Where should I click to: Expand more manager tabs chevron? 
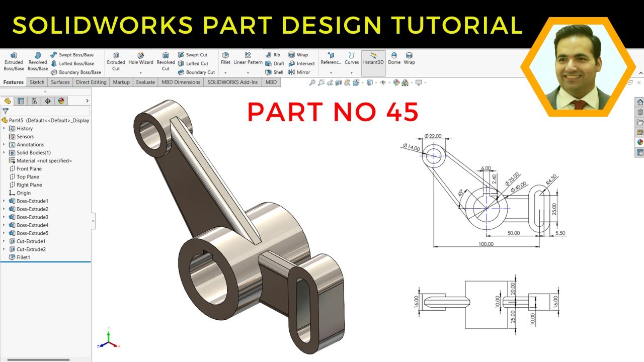[x=87, y=101]
